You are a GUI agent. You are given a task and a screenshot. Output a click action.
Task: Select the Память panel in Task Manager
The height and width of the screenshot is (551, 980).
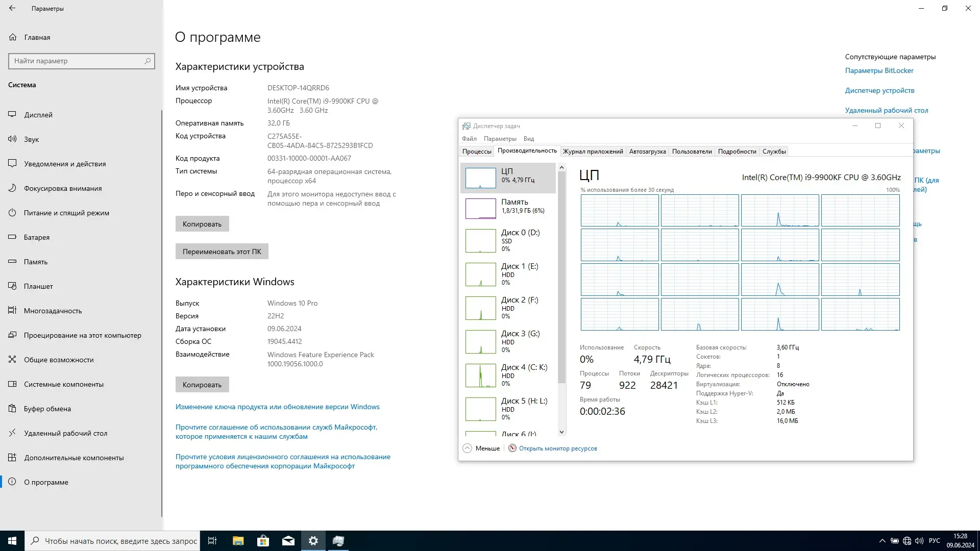tap(508, 208)
